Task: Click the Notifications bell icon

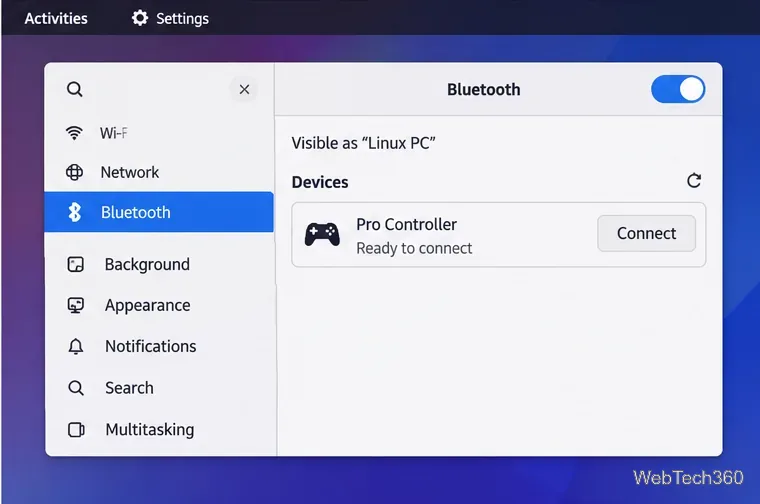Action: coord(76,346)
